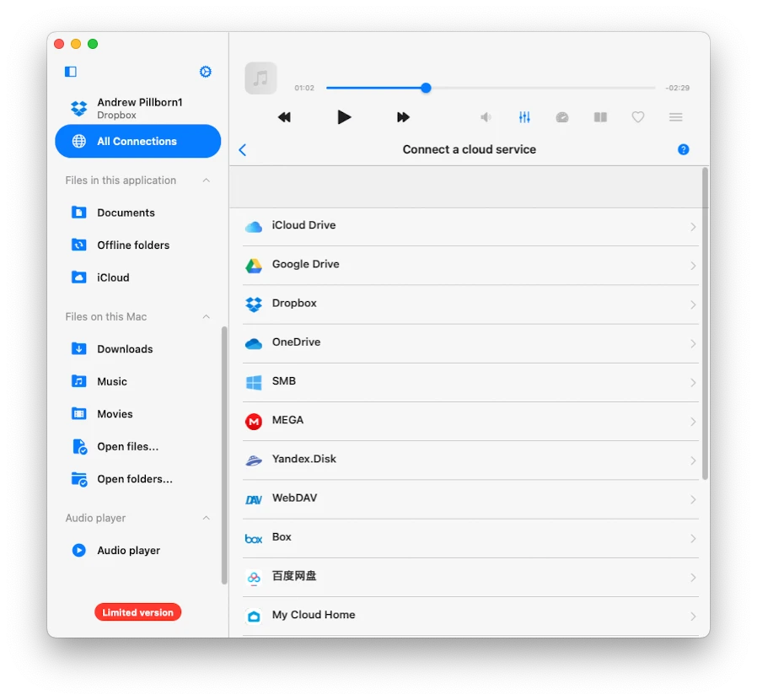This screenshot has height=700, width=757.
Task: Collapse the Files on this Mac section
Action: 207,316
